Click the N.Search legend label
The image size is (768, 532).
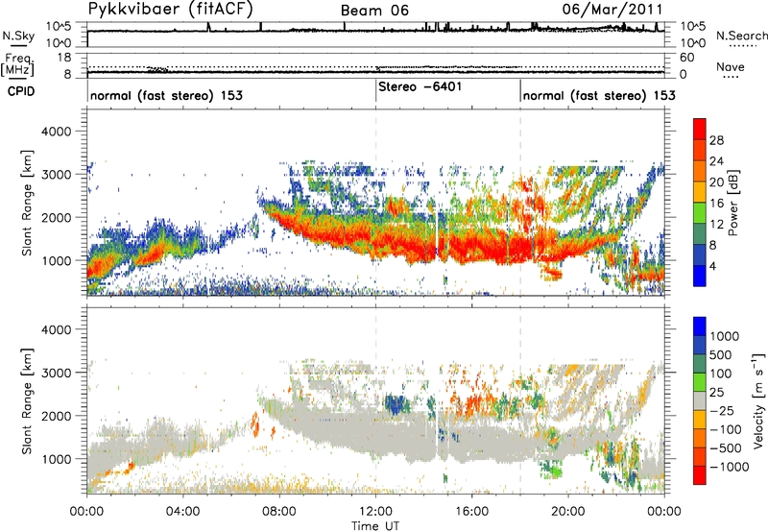click(x=741, y=36)
